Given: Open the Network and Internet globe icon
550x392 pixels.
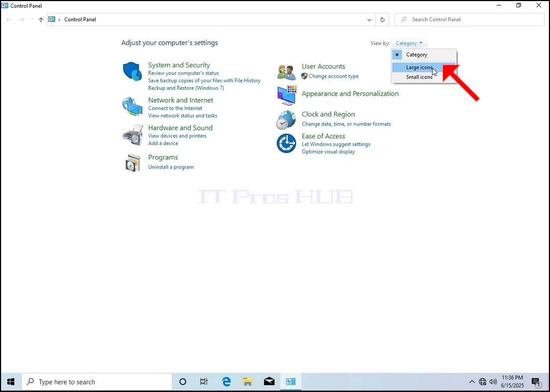Looking at the screenshot, I should (x=132, y=107).
